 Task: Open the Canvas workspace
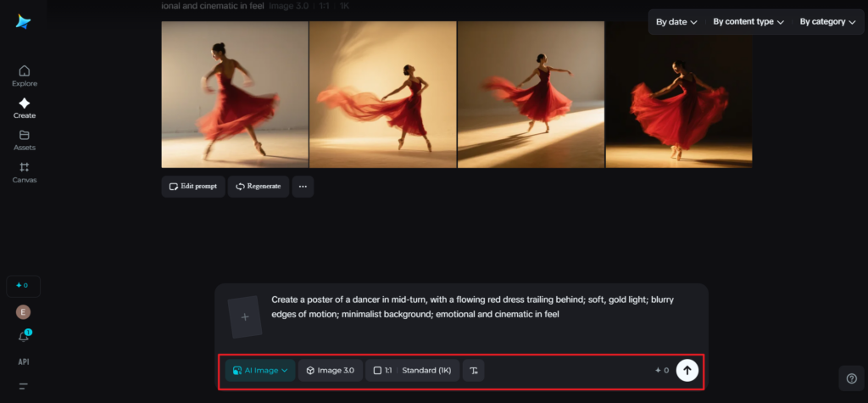tap(25, 172)
